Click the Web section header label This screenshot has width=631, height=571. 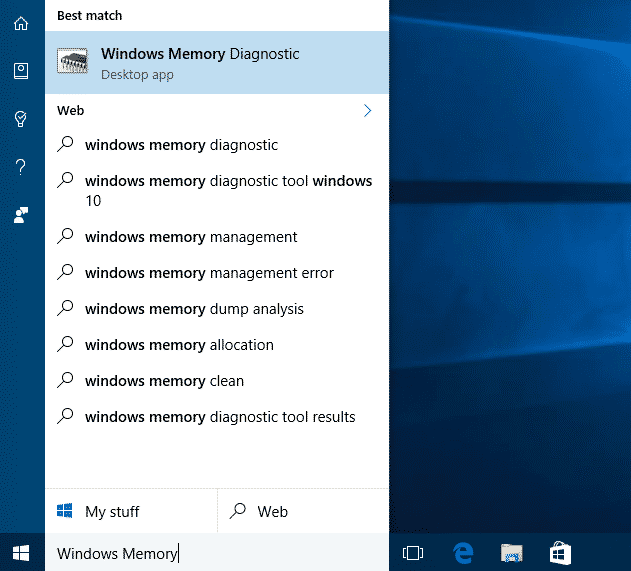click(x=70, y=111)
